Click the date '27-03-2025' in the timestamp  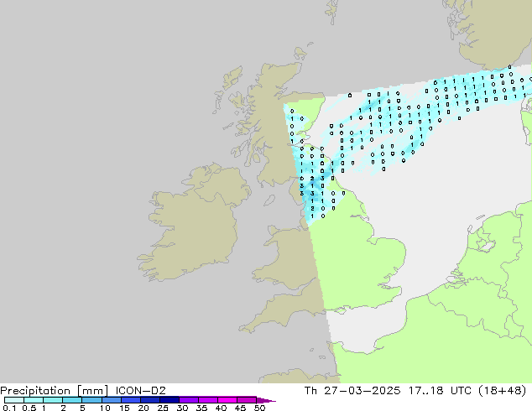click(362, 391)
